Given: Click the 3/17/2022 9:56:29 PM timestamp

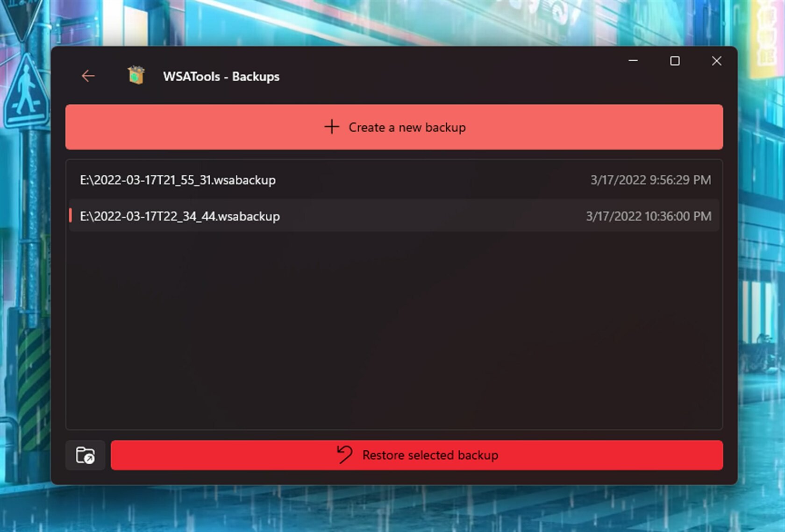Looking at the screenshot, I should coord(650,180).
